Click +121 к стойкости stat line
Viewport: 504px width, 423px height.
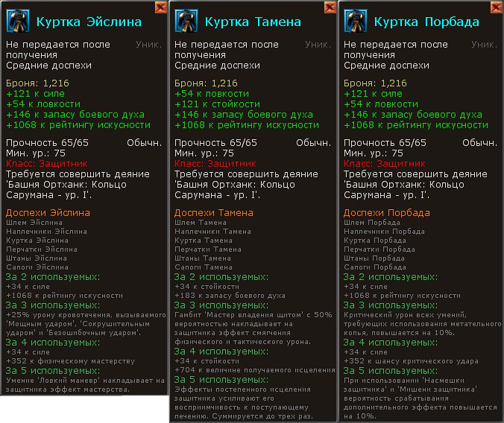point(217,104)
